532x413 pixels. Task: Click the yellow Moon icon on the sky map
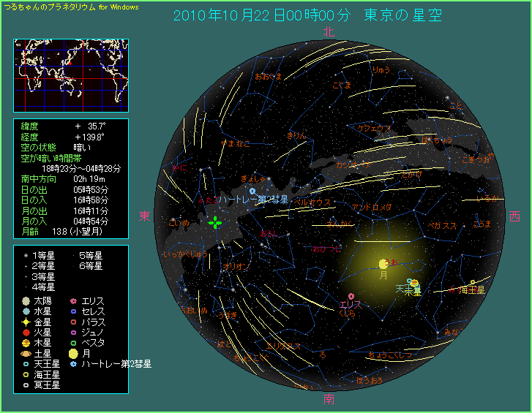(383, 262)
